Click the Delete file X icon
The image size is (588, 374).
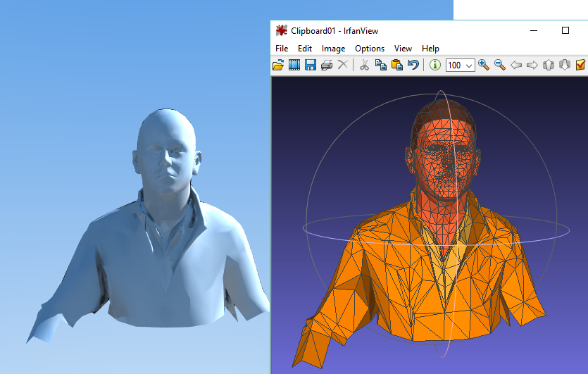point(343,65)
